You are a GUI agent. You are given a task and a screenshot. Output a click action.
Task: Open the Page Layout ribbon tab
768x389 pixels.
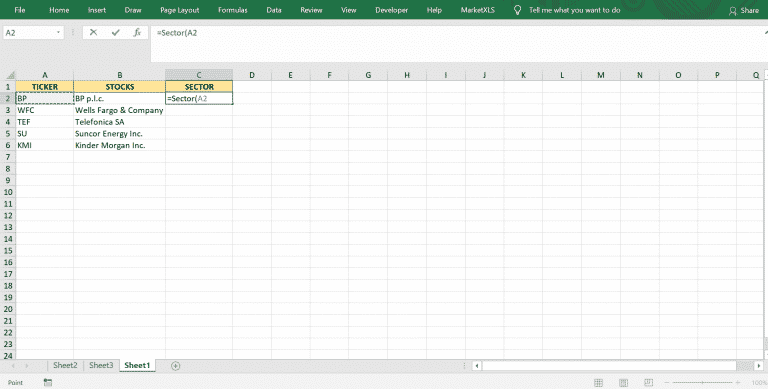click(x=179, y=10)
